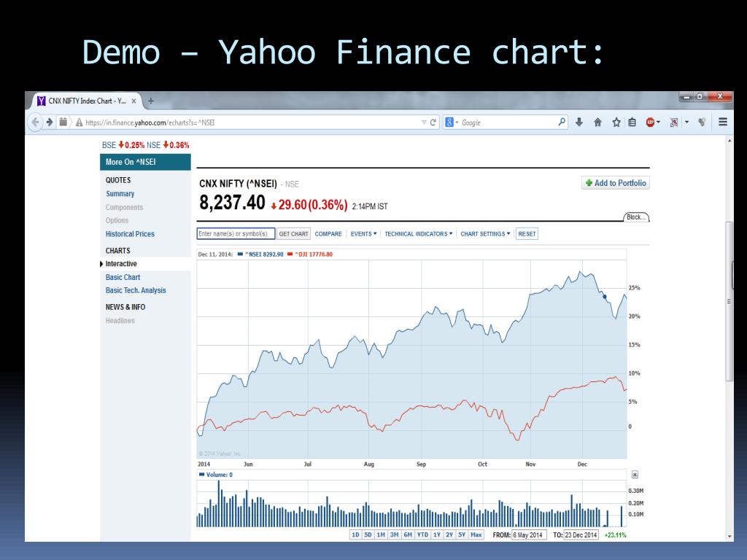Click the scrollbar down arrow
Screen dimensions: 747x560
729,537
